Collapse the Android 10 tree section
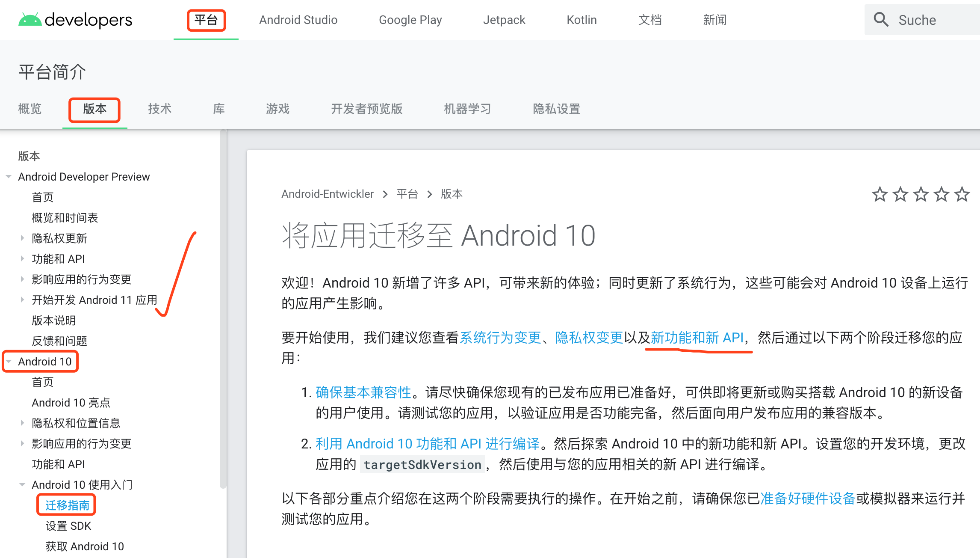 [x=9, y=362]
